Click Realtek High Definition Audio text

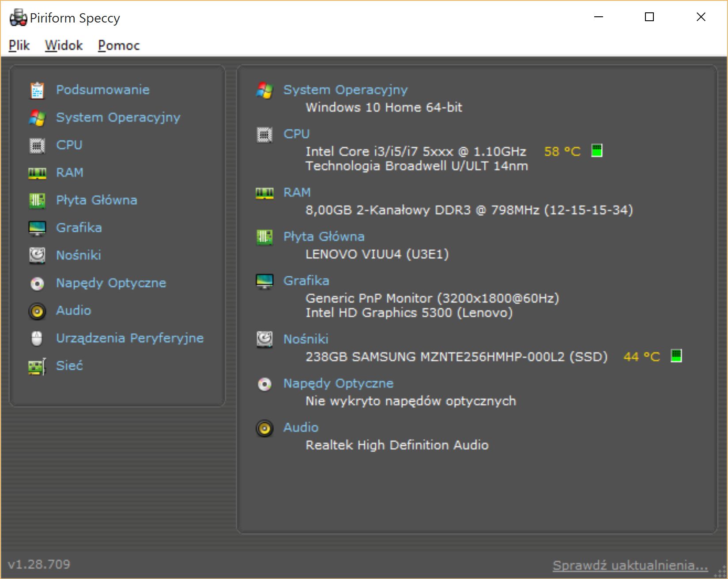(x=397, y=445)
